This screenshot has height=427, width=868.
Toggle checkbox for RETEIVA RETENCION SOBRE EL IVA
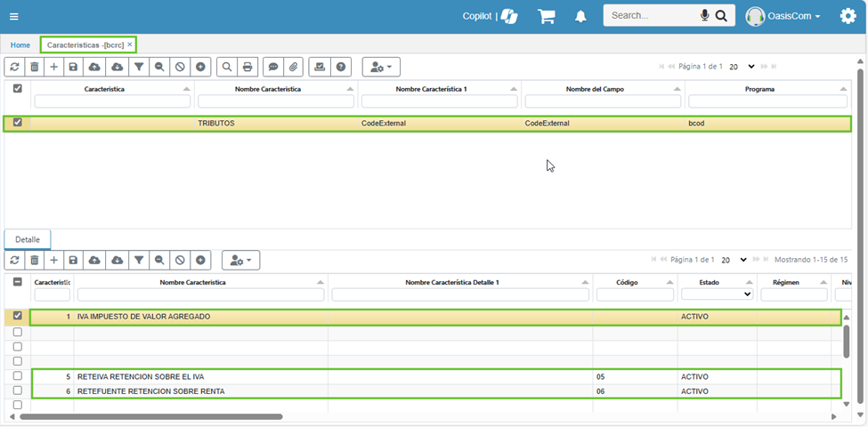click(18, 376)
